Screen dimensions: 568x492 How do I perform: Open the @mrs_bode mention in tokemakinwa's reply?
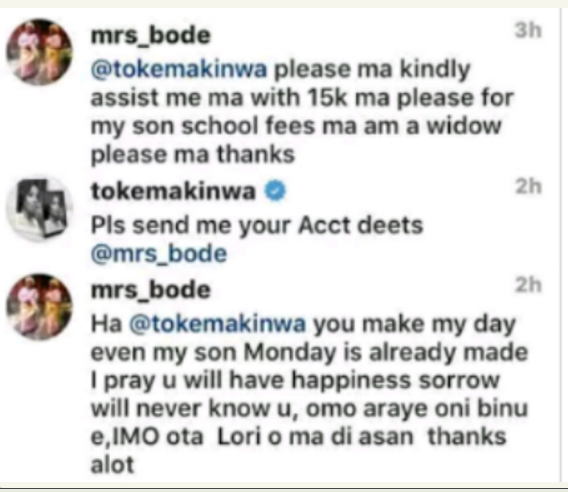159,254
